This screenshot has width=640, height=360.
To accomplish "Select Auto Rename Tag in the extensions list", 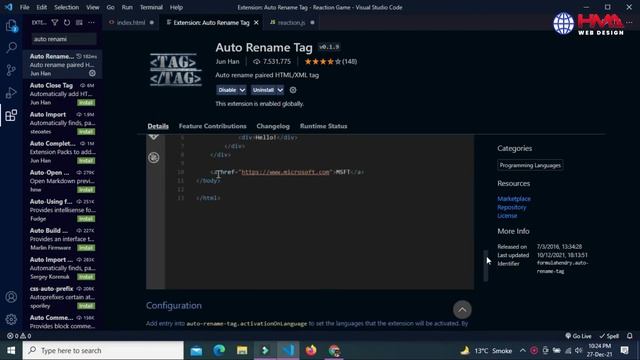I will pyautogui.click(x=62, y=64).
